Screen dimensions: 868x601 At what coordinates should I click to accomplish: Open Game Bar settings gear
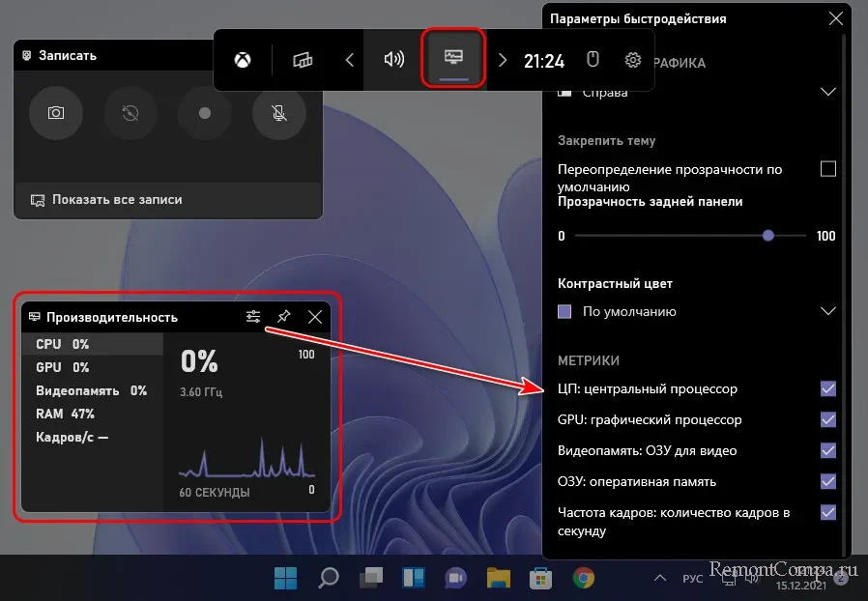(632, 60)
